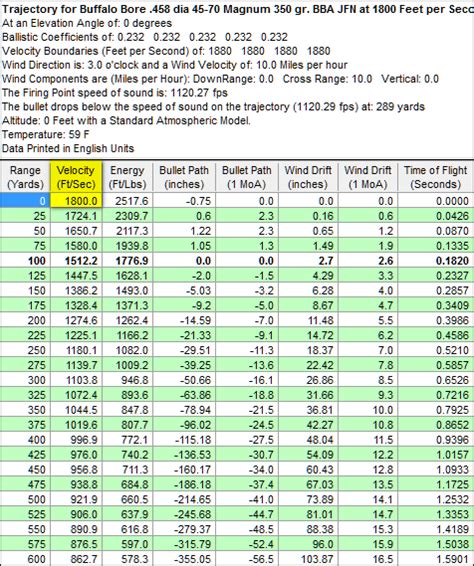Click time of flight 1.0933
Screen dimensions: 474x566
click(x=436, y=470)
